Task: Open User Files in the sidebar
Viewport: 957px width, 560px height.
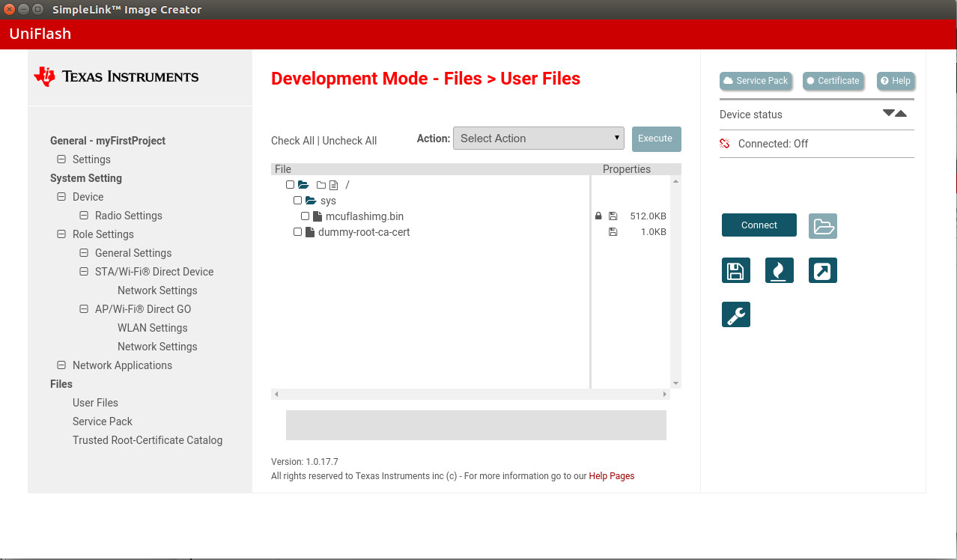Action: (x=95, y=403)
